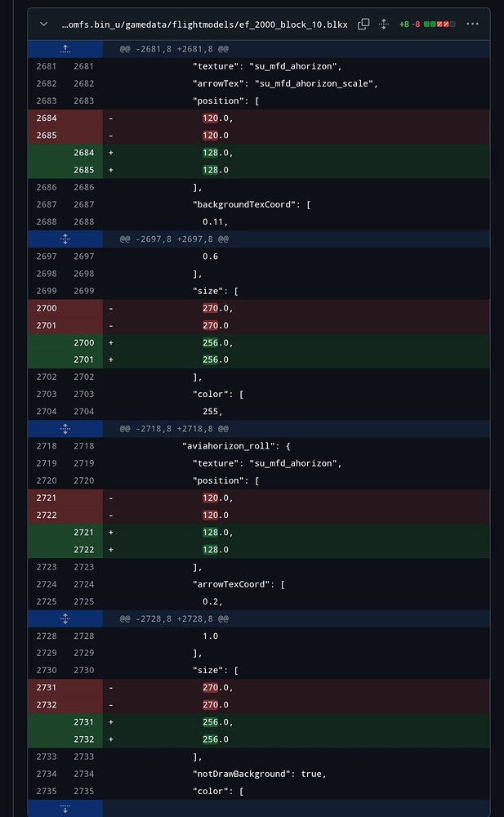Open the kebab dropdown beside the diffstat
The image size is (504, 817).
click(472, 24)
